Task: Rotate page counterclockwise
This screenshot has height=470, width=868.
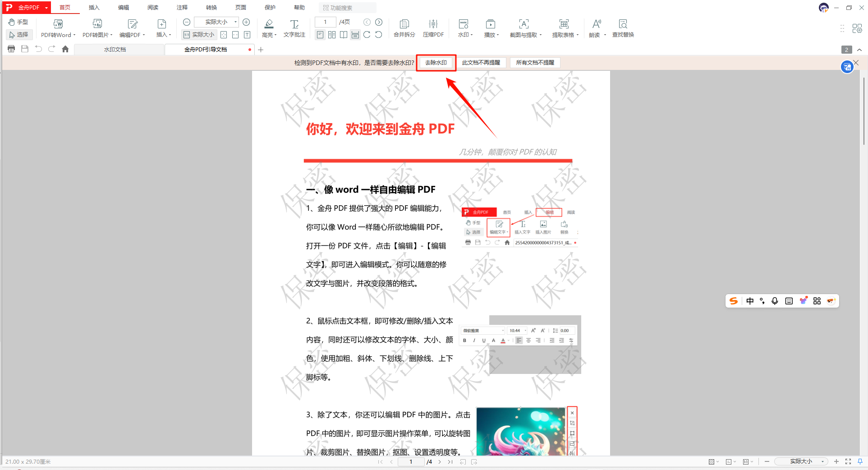Action: [379, 35]
